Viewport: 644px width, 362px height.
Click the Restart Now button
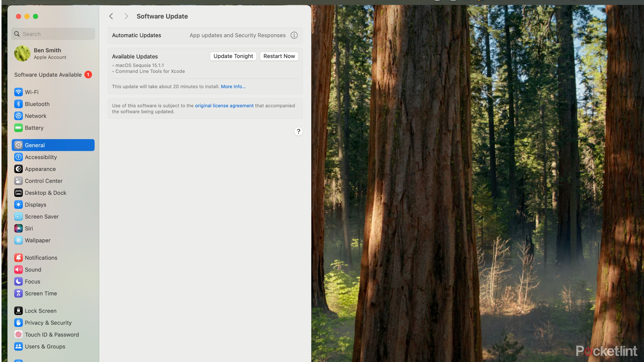point(279,56)
